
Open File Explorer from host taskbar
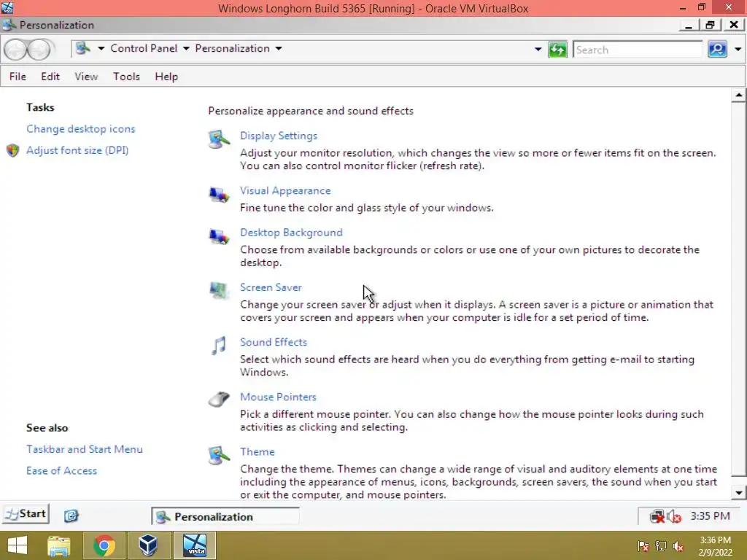[x=58, y=545]
